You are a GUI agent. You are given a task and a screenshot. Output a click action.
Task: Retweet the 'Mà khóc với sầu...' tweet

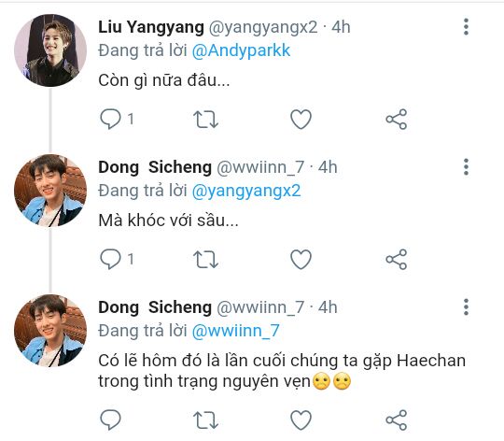(205, 260)
